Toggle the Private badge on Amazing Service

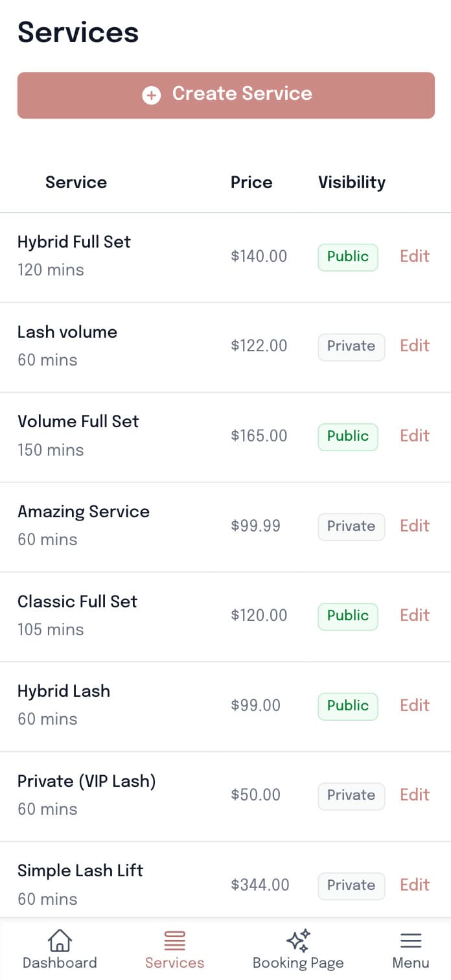point(351,526)
